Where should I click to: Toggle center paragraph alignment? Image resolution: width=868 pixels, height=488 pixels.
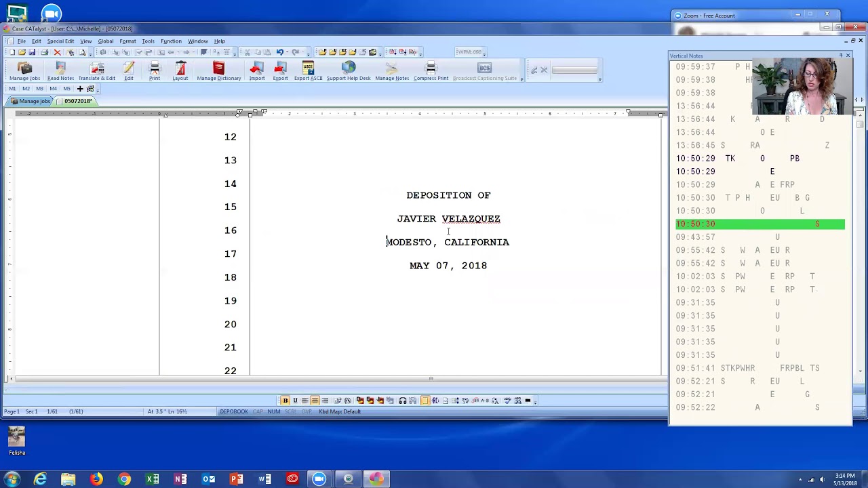tap(315, 400)
